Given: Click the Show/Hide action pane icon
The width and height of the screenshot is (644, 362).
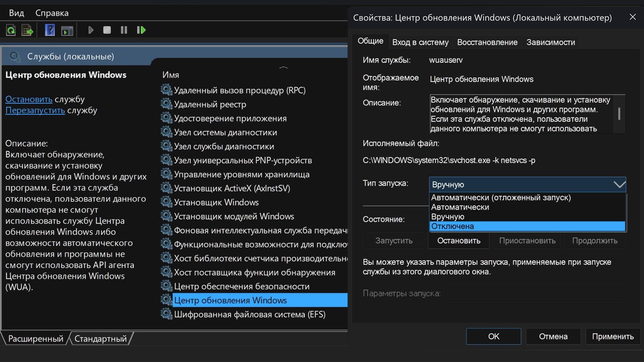Looking at the screenshot, I should click(x=67, y=31).
